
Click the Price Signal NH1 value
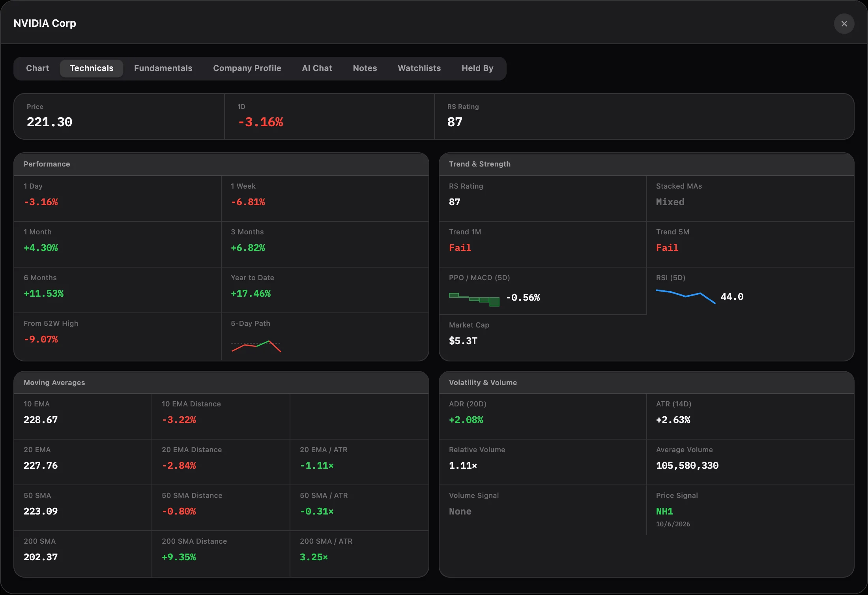pyautogui.click(x=664, y=511)
